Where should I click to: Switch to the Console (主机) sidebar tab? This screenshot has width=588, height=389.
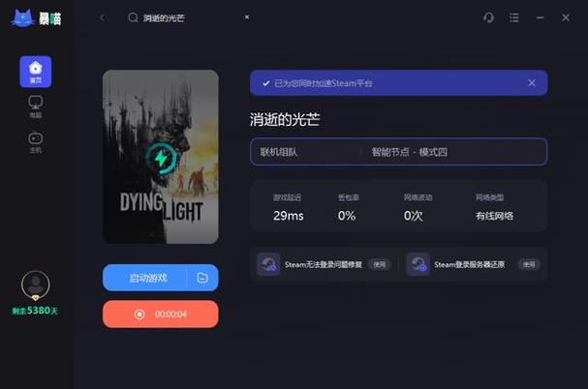[36, 142]
